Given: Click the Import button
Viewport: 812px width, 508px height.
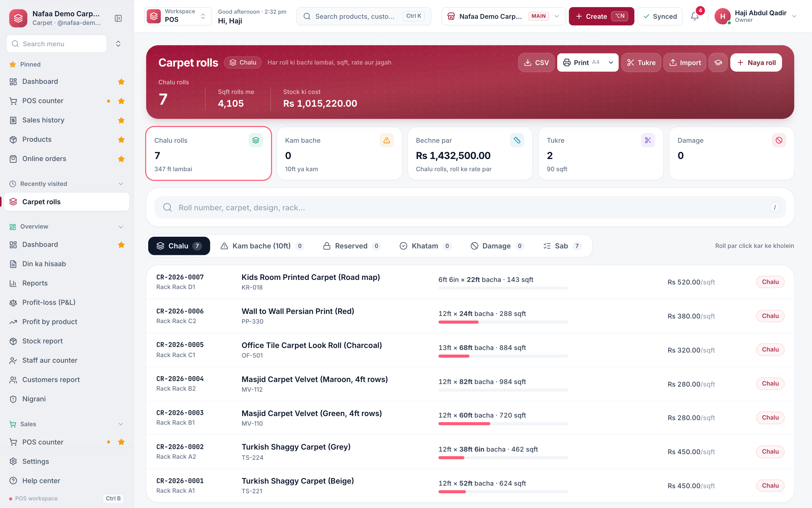Looking at the screenshot, I should (685, 62).
